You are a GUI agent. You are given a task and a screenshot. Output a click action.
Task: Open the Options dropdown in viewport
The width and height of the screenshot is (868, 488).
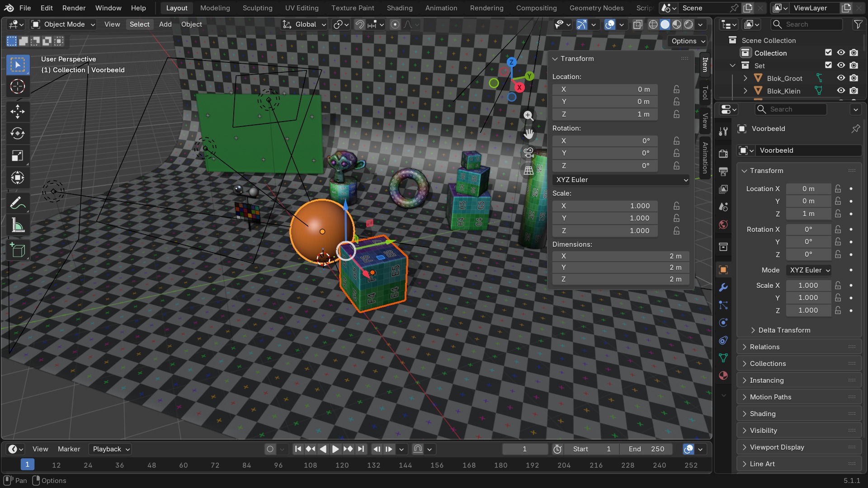coord(688,41)
